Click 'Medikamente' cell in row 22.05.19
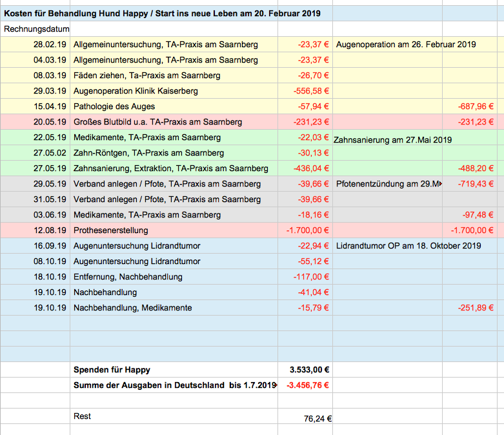 tap(174, 137)
